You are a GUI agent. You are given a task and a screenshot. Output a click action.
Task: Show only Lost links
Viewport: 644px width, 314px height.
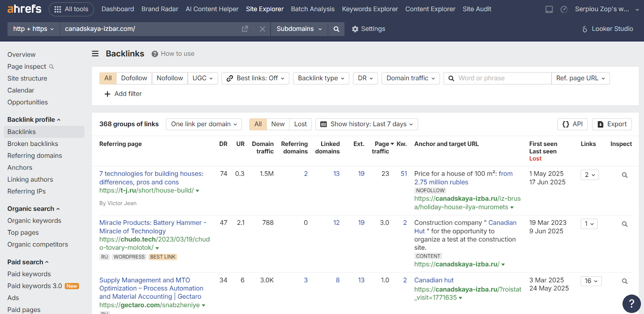pyautogui.click(x=300, y=124)
